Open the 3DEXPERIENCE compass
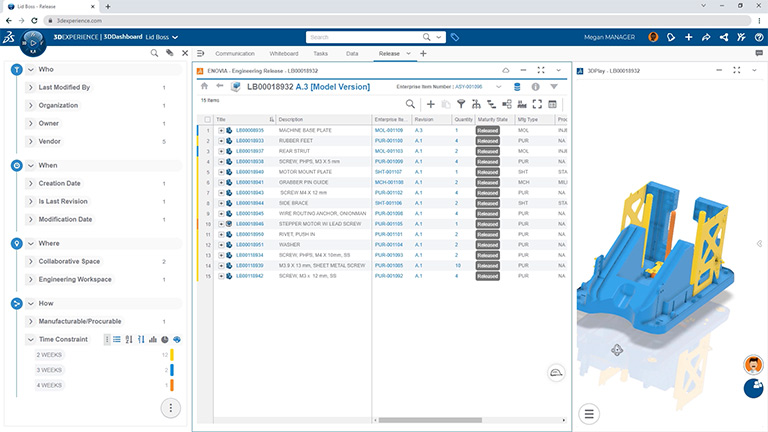The image size is (768, 432). point(33,43)
